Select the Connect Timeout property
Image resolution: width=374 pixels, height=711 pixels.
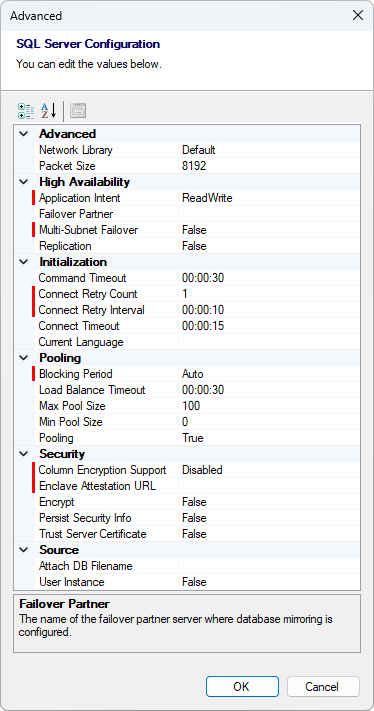point(79,326)
